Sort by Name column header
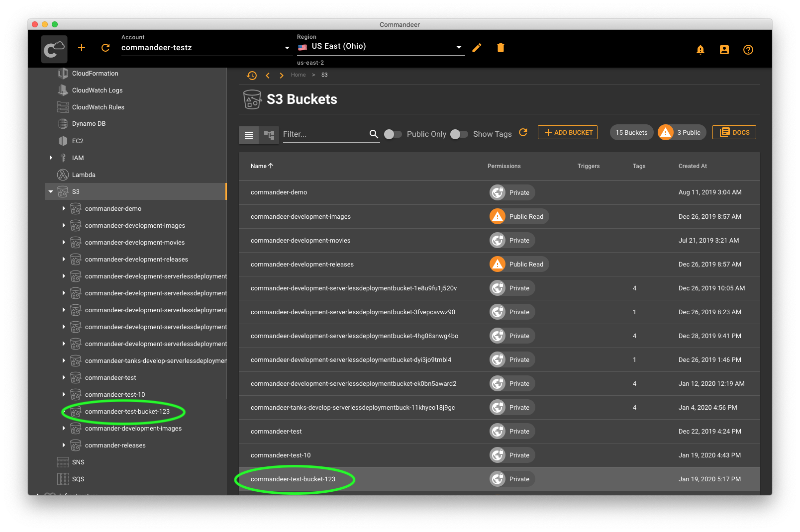Screen dimensions: 800x532 coord(262,166)
